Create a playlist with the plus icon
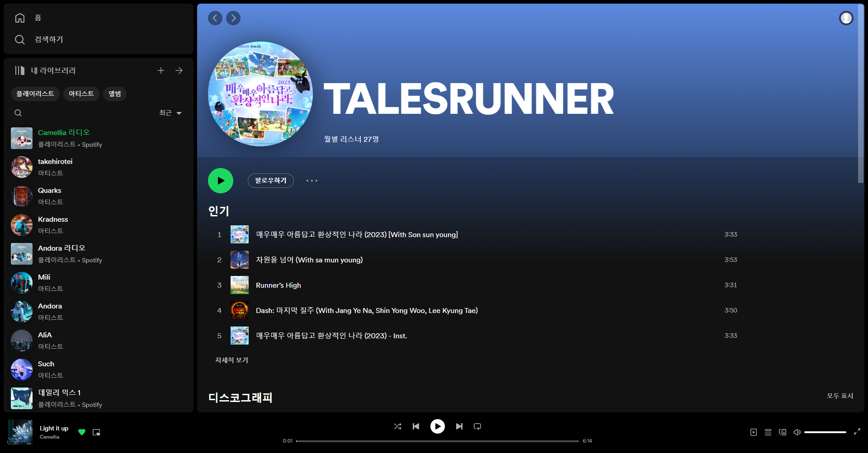Image resolution: width=868 pixels, height=453 pixels. coord(161,70)
